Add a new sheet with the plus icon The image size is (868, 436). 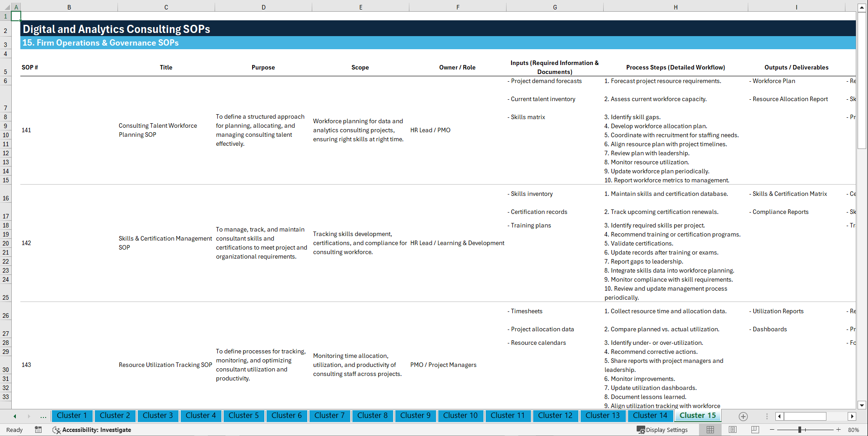(742, 416)
